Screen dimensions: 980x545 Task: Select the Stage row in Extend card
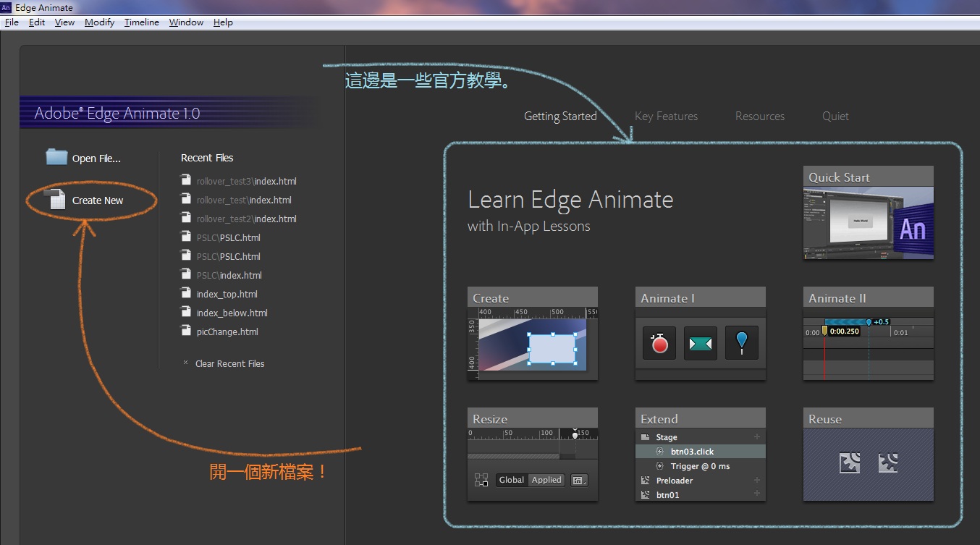(x=701, y=437)
